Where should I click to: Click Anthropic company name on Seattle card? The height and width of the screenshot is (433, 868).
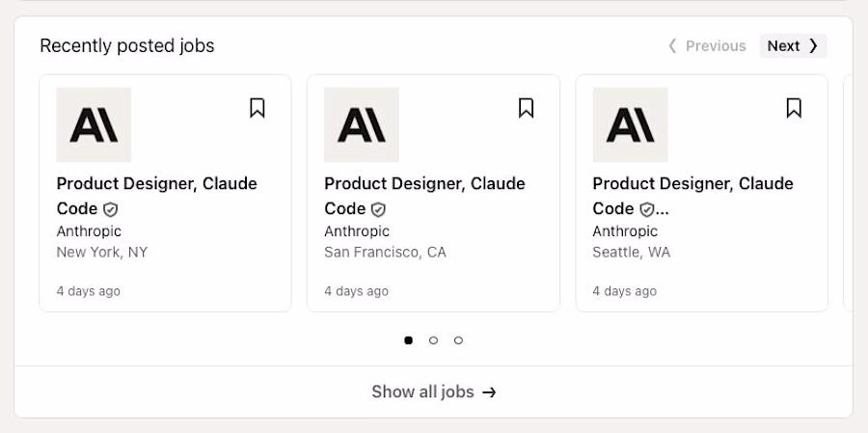(625, 231)
